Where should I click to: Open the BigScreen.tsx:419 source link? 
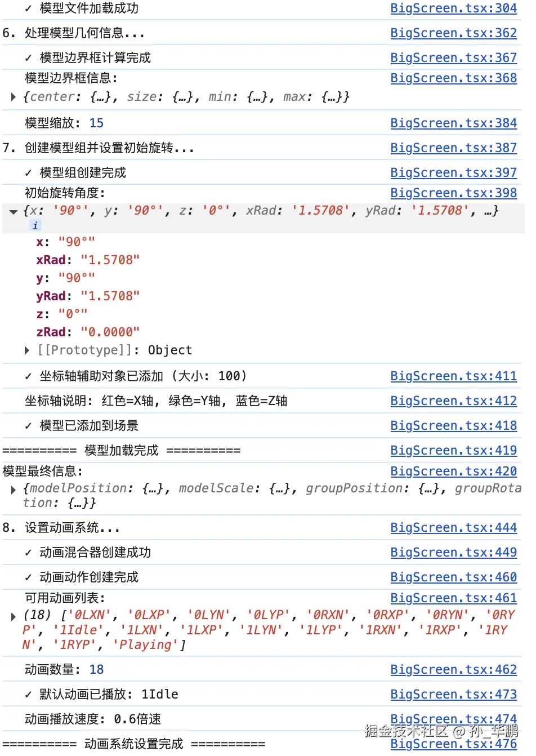click(453, 450)
